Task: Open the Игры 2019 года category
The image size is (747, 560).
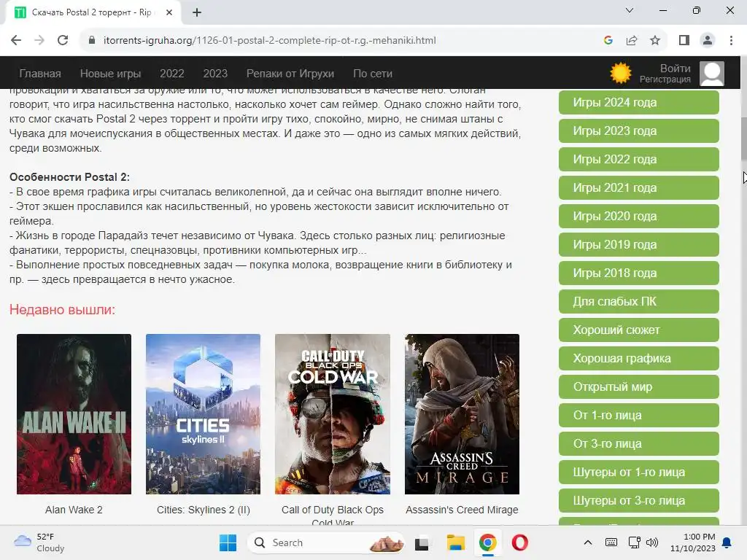Action: (639, 245)
